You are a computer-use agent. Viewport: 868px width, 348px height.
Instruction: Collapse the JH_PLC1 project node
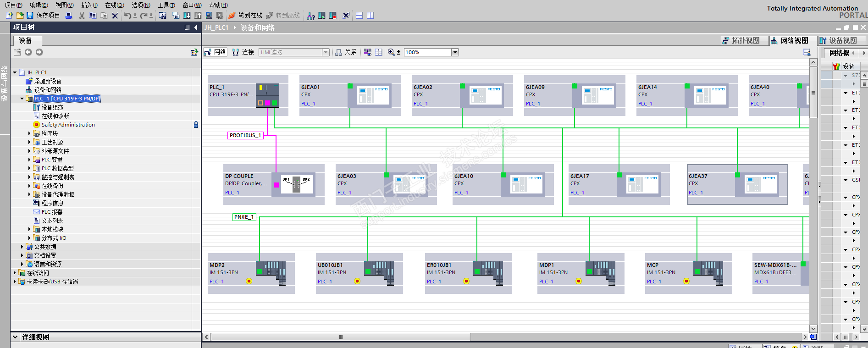(x=15, y=72)
